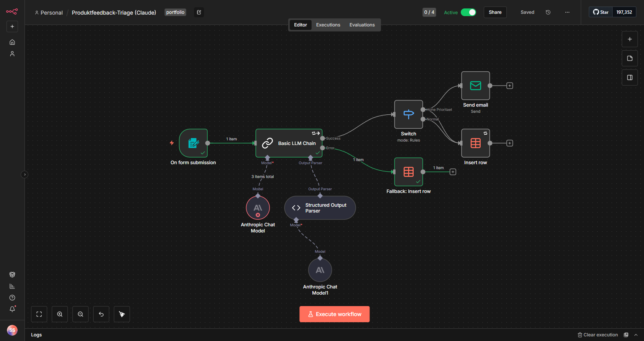Click the Zoom in magnifier icon
Screen dimensions: 644x341
(x=60, y=314)
